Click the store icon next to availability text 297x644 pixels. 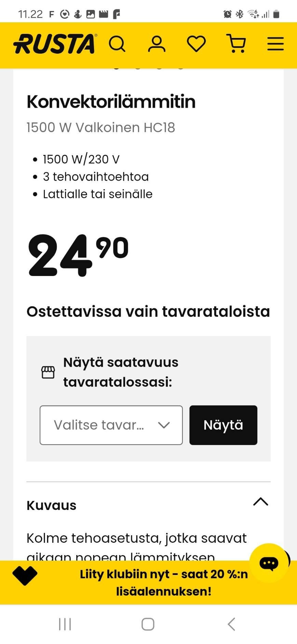[x=48, y=373]
